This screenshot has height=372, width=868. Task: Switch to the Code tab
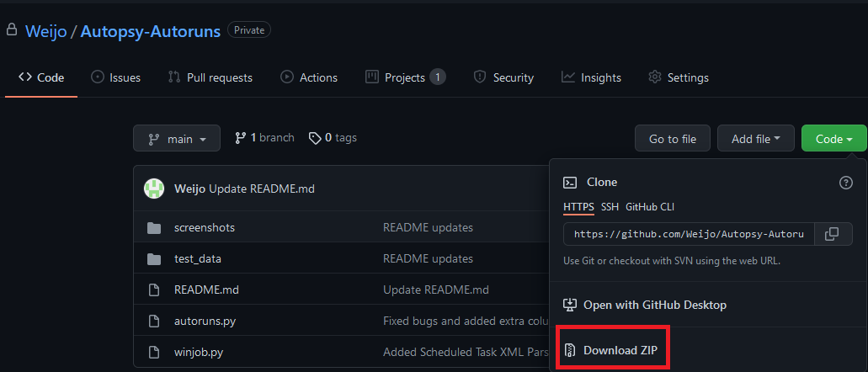41,77
